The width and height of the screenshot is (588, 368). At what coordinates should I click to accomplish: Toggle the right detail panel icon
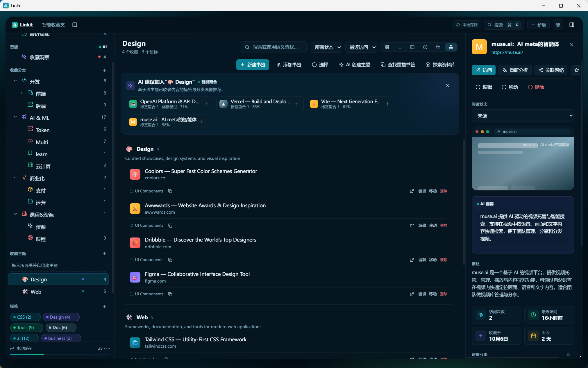pos(572,25)
